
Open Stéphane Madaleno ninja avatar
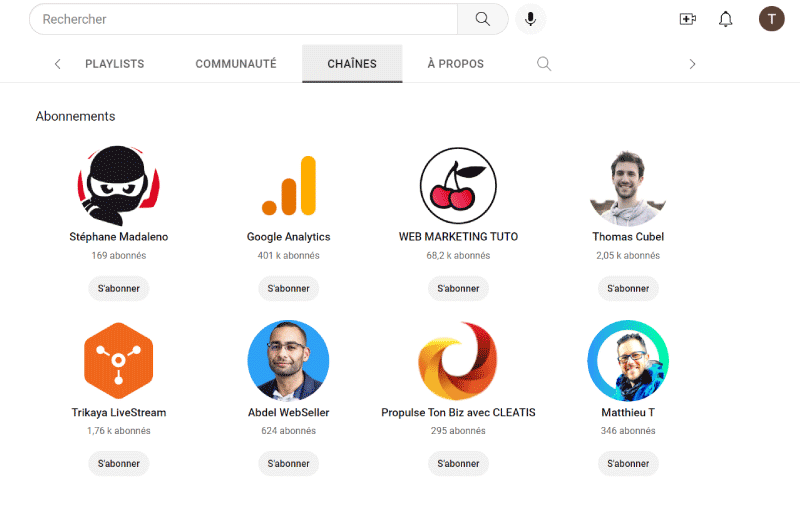point(118,186)
